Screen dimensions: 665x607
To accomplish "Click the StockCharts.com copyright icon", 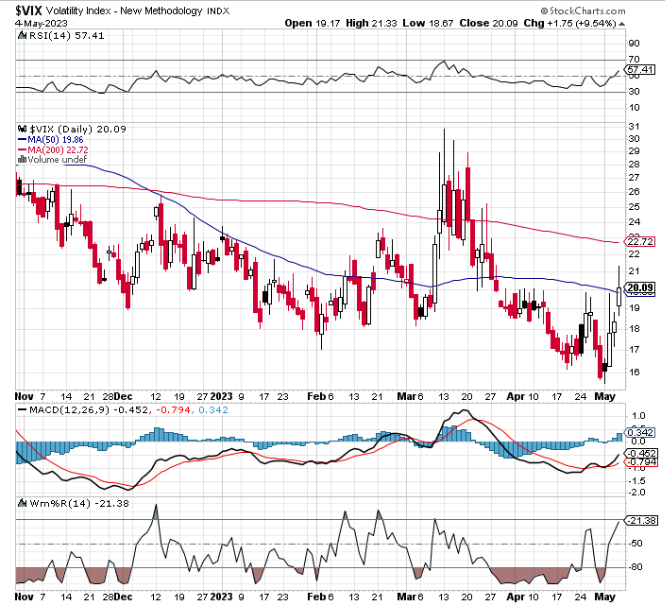I will (544, 11).
